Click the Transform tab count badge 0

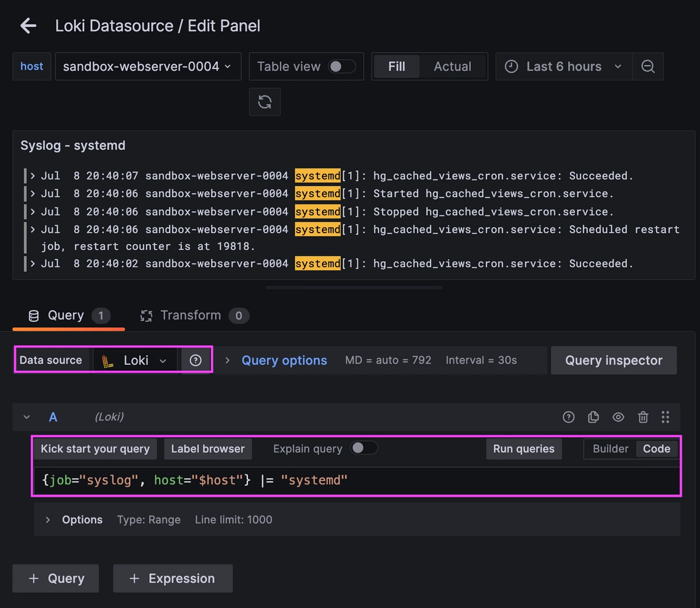pos(239,315)
